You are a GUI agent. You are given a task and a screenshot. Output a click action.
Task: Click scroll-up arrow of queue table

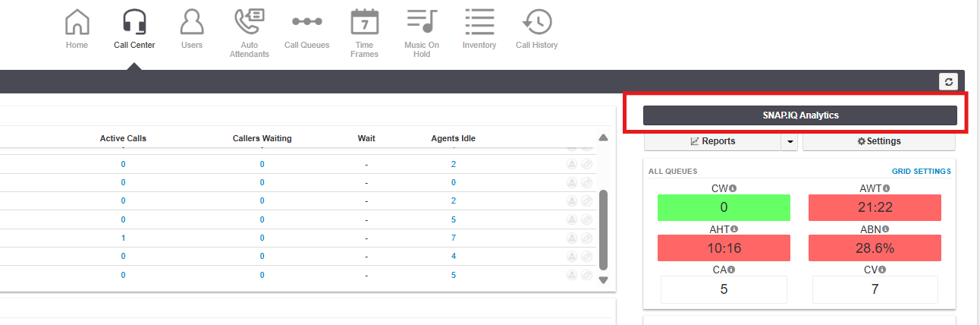604,138
